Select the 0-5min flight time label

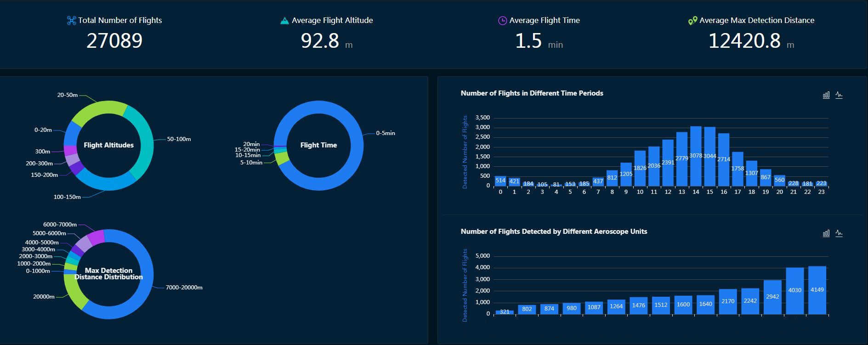(x=386, y=133)
